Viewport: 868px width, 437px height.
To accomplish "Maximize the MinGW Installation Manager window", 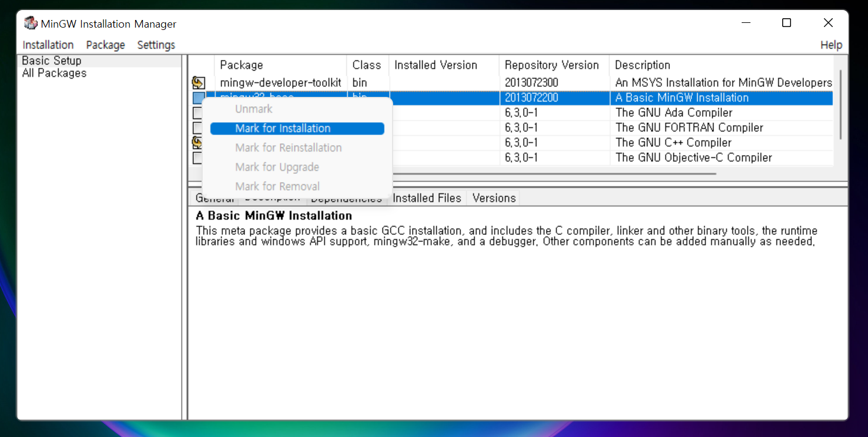I will tap(786, 23).
